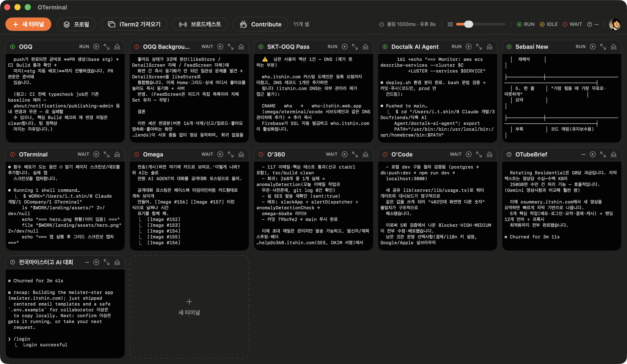This screenshot has width=627, height=364.
Task: Click the RUN status label on SKT-OGQ Pass cell
Action: click(x=332, y=47)
